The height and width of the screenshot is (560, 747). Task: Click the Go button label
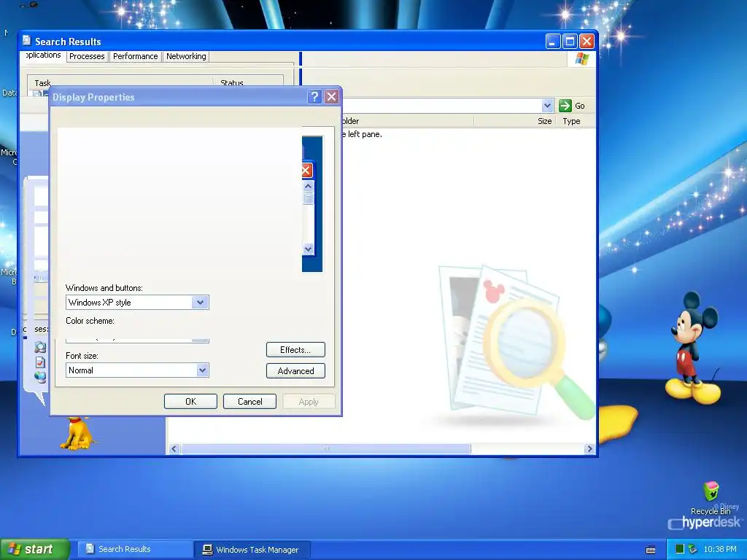click(580, 106)
